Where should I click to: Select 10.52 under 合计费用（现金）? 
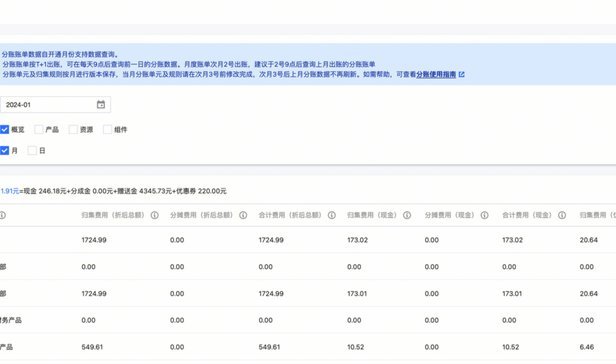(x=511, y=347)
